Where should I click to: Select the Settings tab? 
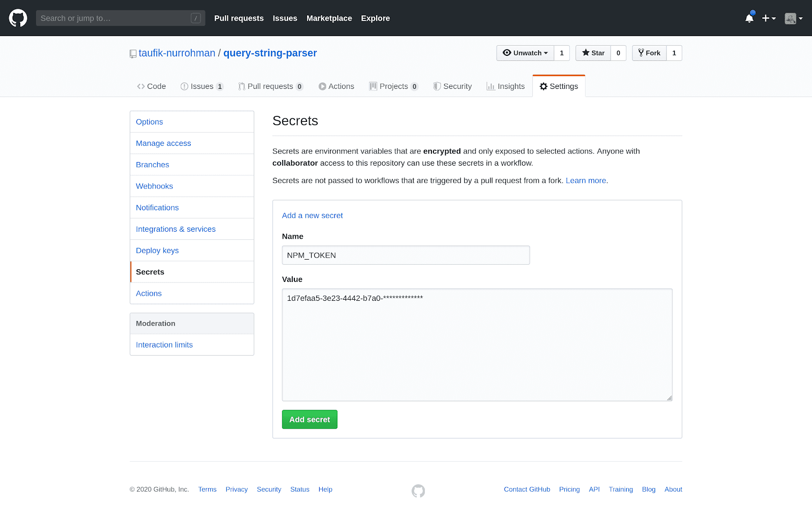[559, 86]
